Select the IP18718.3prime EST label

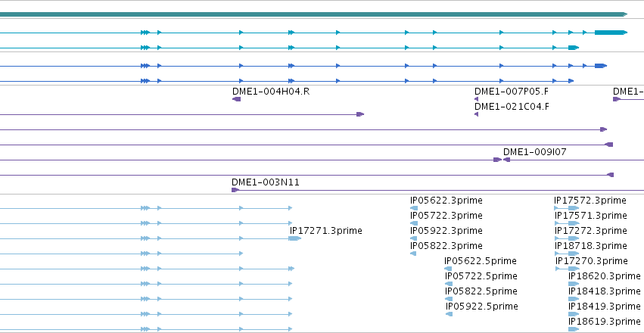tap(590, 246)
